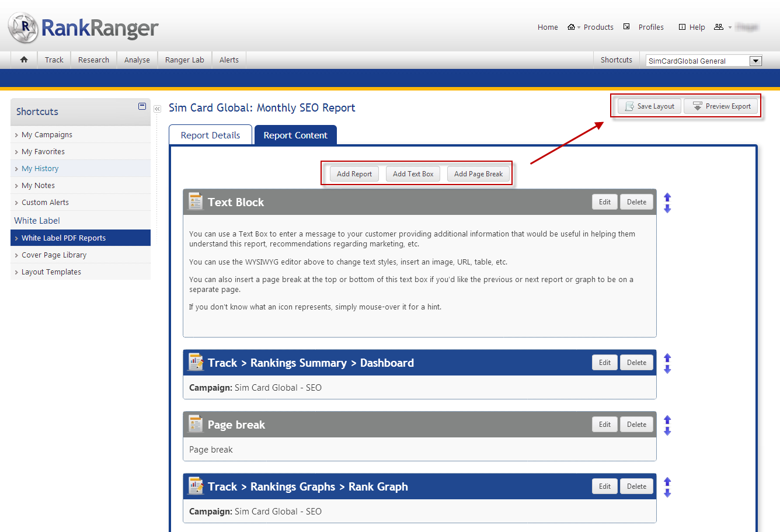Click the Help info icon
Viewport: 780px width, 532px height.
682,27
